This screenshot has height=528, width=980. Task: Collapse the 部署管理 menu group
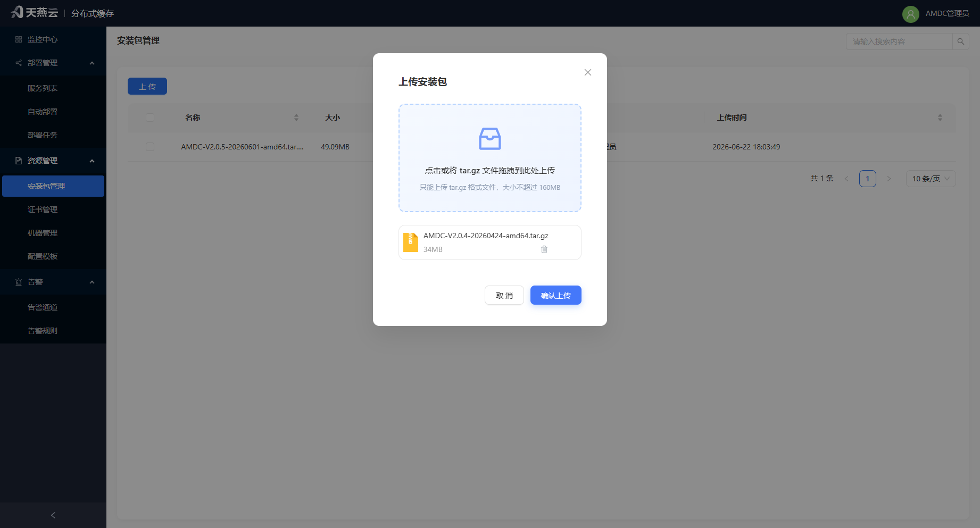[x=92, y=63]
